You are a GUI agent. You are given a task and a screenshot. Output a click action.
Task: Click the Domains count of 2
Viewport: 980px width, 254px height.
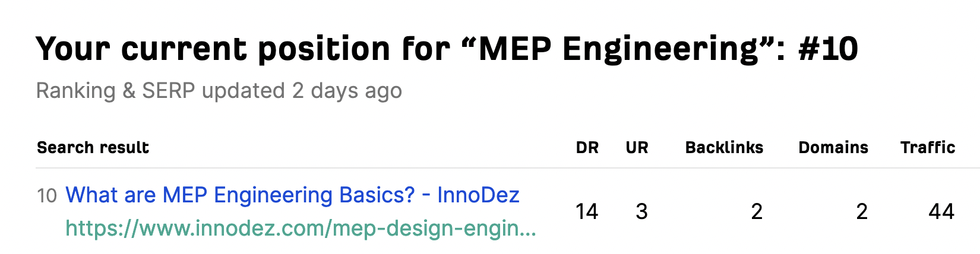(862, 212)
